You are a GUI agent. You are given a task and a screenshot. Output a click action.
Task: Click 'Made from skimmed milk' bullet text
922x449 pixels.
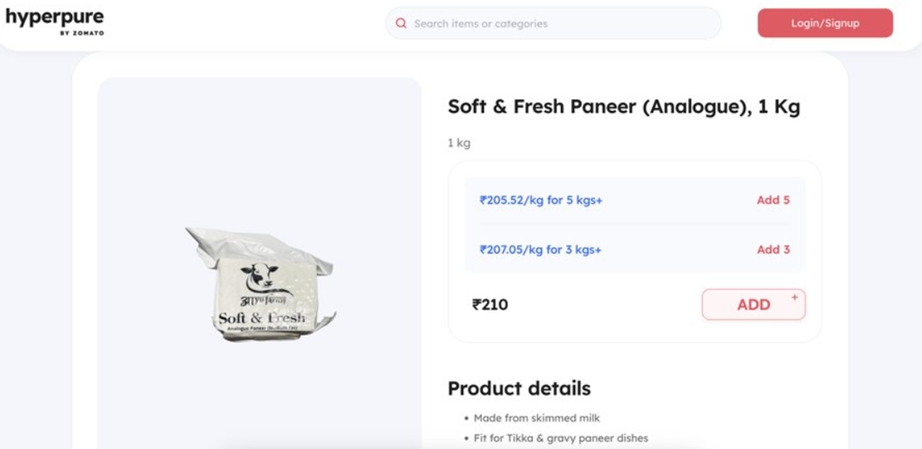coord(537,418)
